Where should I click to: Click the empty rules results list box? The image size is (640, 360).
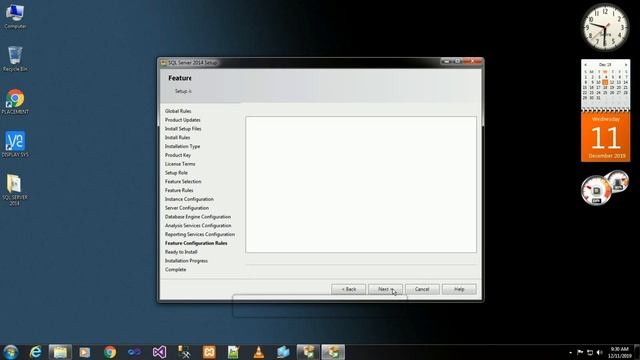[361, 184]
